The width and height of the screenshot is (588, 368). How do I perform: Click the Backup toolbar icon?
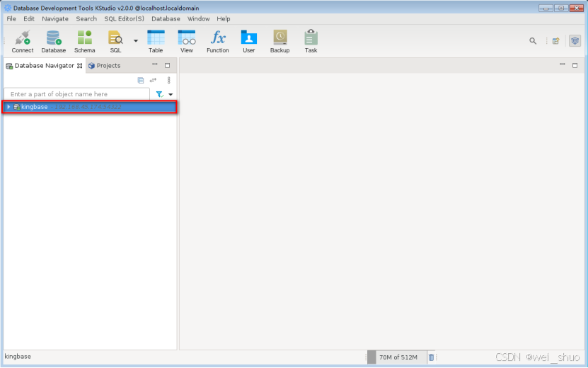tap(279, 41)
